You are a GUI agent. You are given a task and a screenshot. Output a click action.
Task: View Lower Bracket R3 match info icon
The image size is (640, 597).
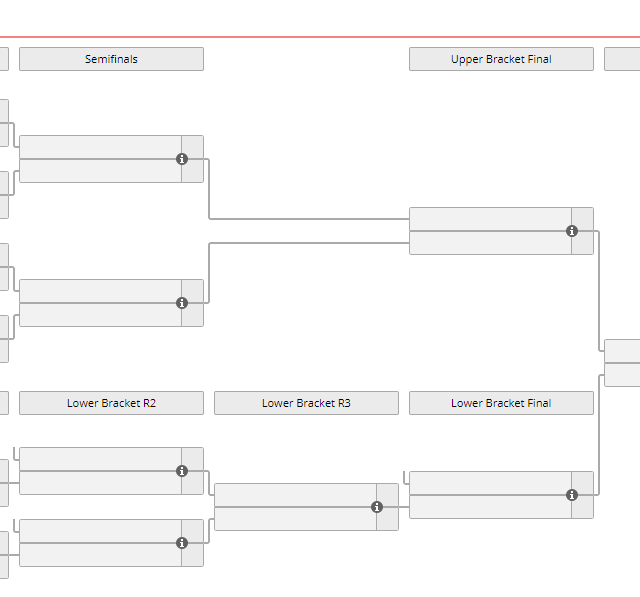coord(377,507)
